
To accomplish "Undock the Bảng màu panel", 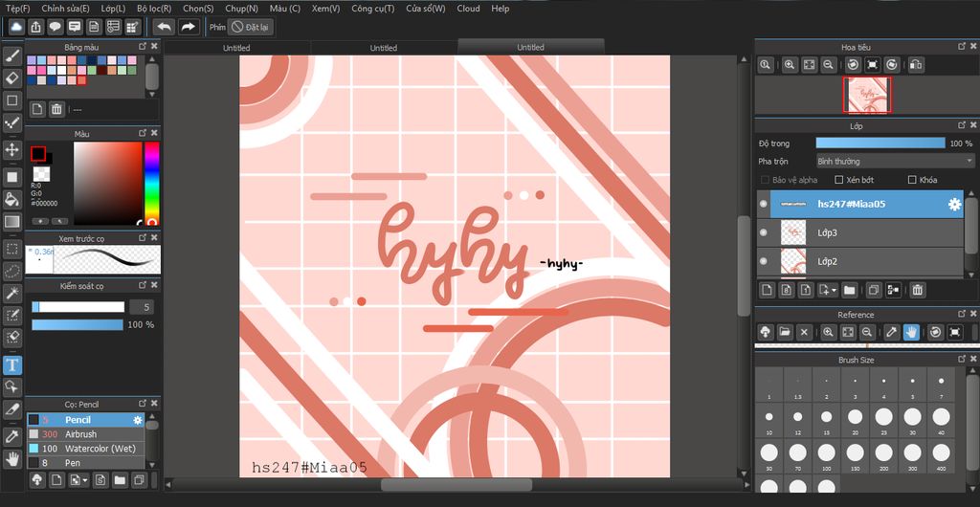I will pos(143,47).
